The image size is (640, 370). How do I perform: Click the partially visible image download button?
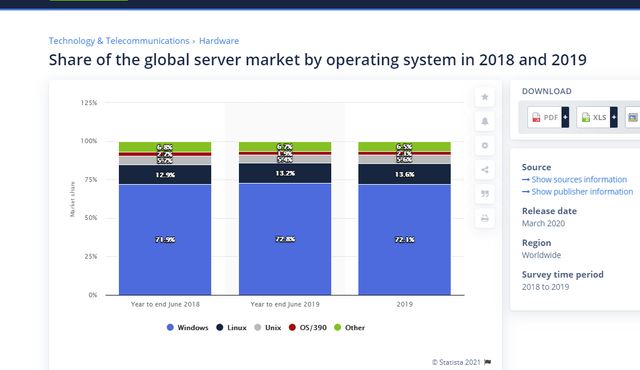click(633, 117)
